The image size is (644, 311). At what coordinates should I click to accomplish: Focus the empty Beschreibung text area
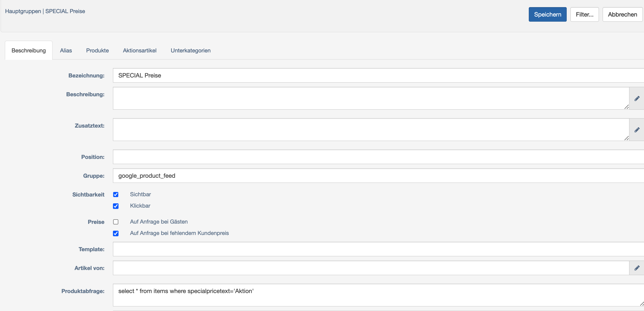pyautogui.click(x=371, y=98)
